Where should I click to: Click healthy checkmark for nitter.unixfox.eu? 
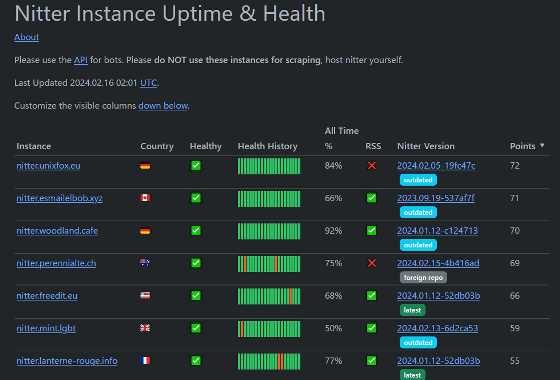(x=196, y=165)
